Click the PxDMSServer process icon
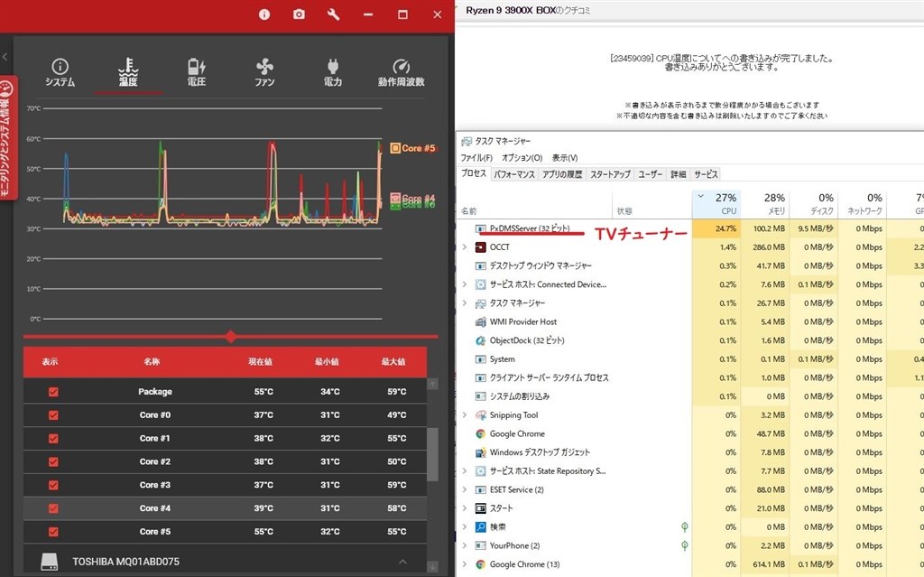 (480, 228)
